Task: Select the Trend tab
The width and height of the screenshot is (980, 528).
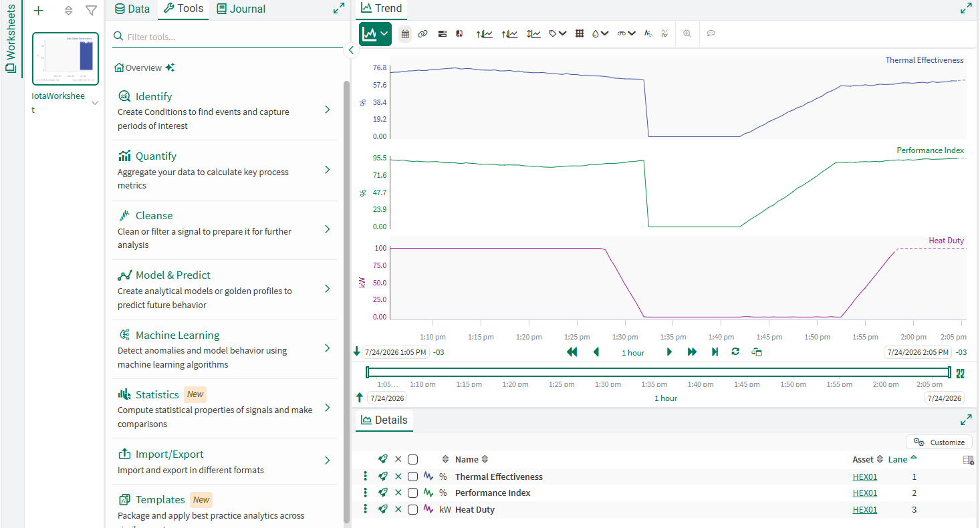Action: click(x=381, y=9)
